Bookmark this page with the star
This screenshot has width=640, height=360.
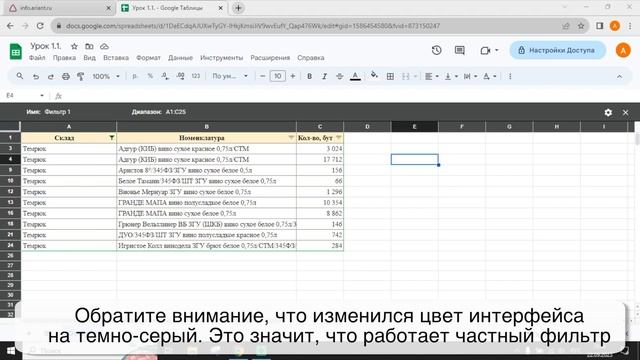coord(581,26)
